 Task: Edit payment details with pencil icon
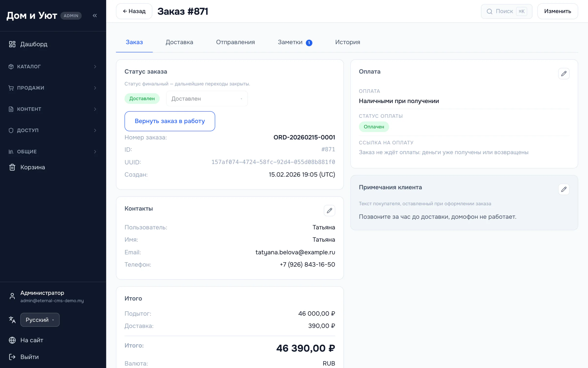564,74
